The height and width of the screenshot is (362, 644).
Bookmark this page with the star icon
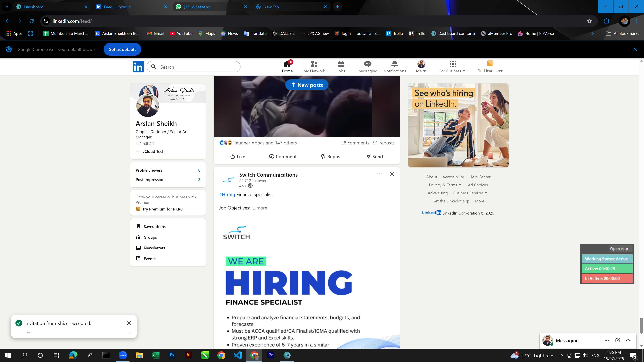589,21
